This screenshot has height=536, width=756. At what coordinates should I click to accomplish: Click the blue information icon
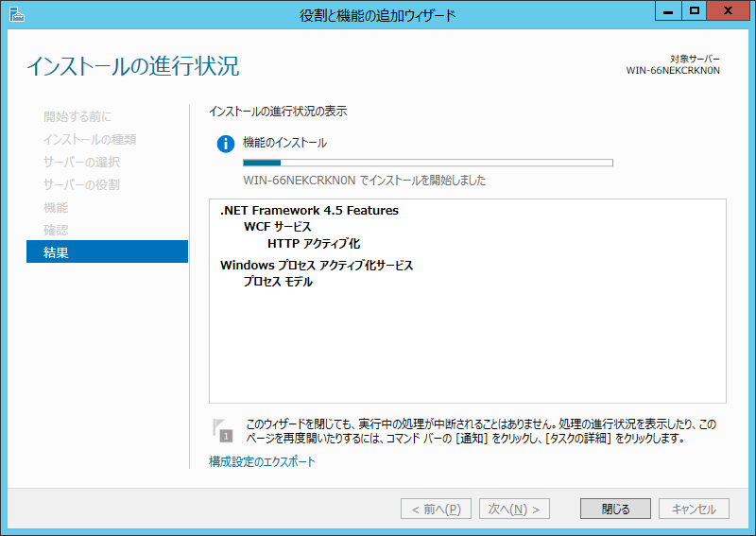pyautogui.click(x=225, y=144)
